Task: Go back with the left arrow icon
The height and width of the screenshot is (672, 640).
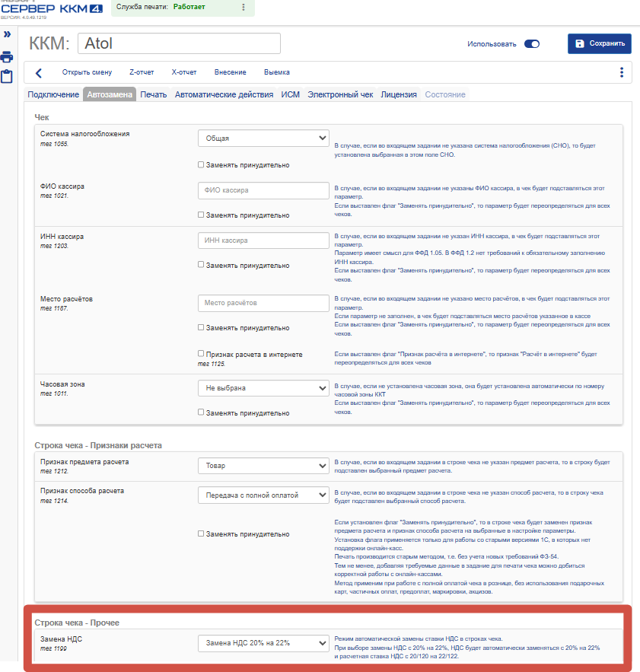Action: pos(39,73)
